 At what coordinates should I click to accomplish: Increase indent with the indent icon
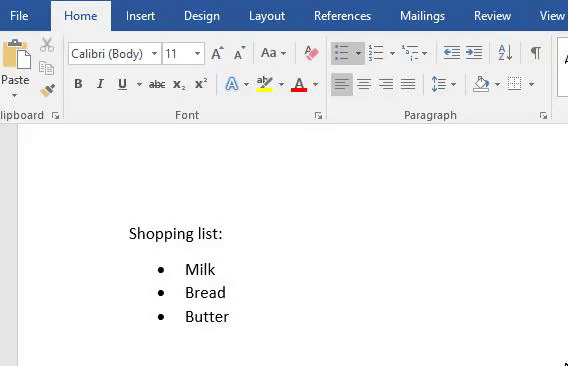[x=474, y=53]
